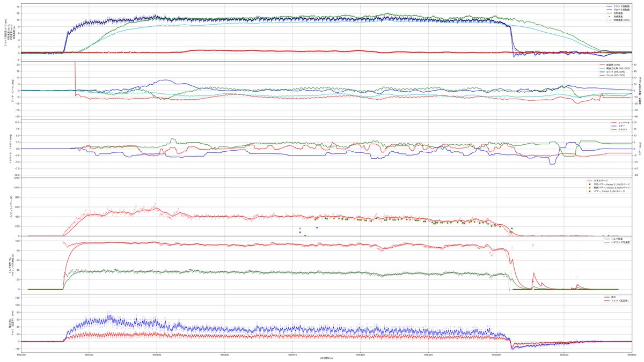
Task: Click the ひずみゲージ legend entry
Action: click(597, 181)
